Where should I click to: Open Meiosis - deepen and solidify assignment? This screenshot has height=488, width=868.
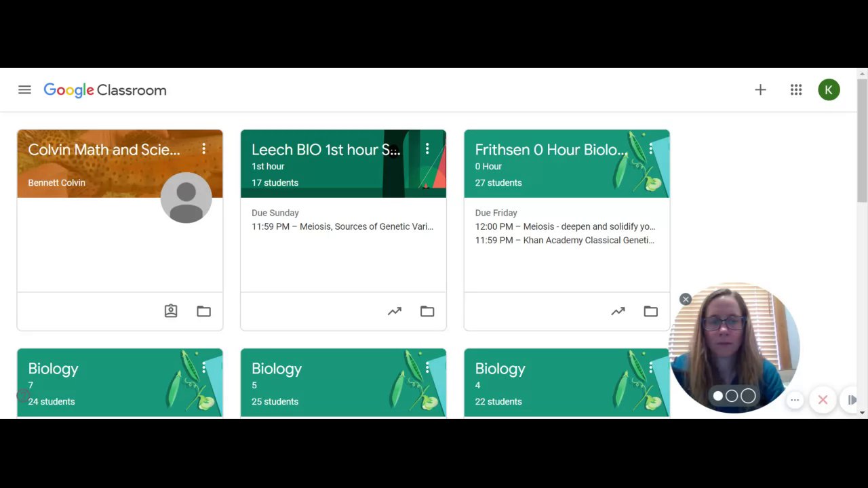tap(566, 226)
